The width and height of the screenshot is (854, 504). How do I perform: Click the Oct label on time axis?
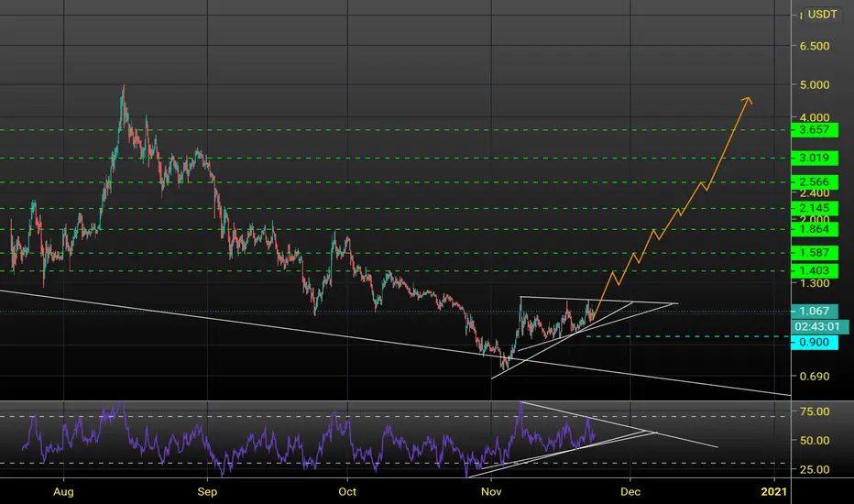tap(347, 492)
